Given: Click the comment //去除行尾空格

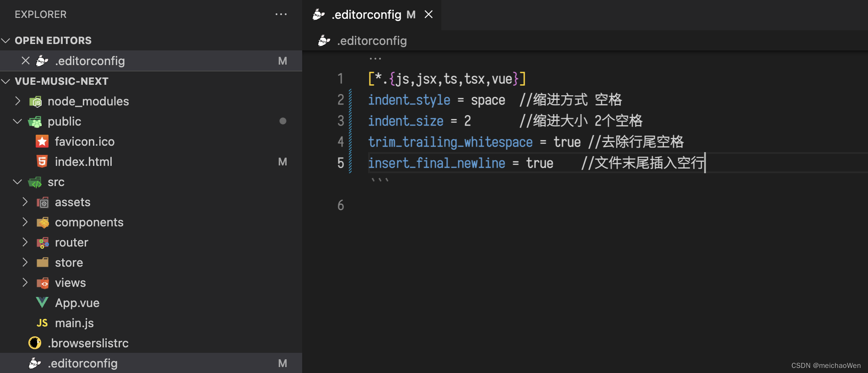Looking at the screenshot, I should point(636,142).
